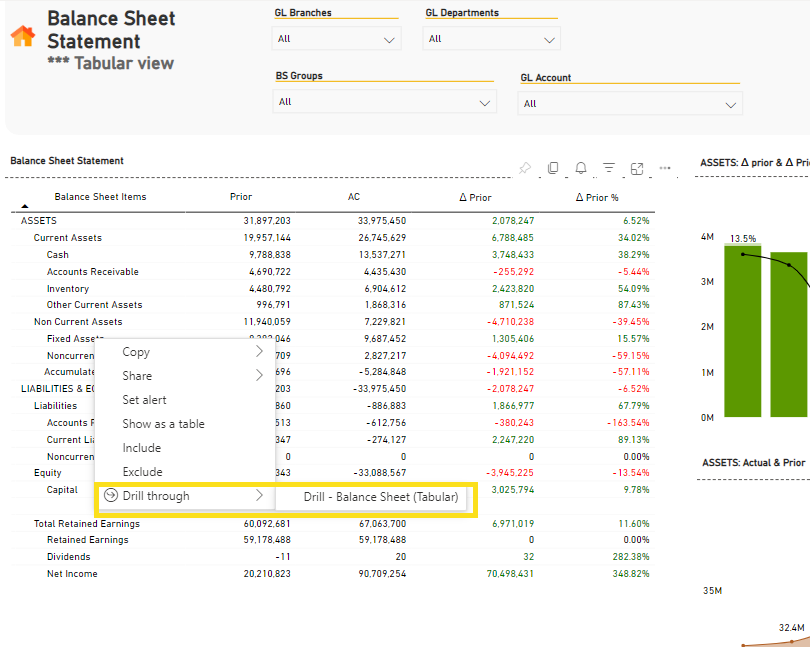
Task: Select the Cash row label
Action: [57, 255]
